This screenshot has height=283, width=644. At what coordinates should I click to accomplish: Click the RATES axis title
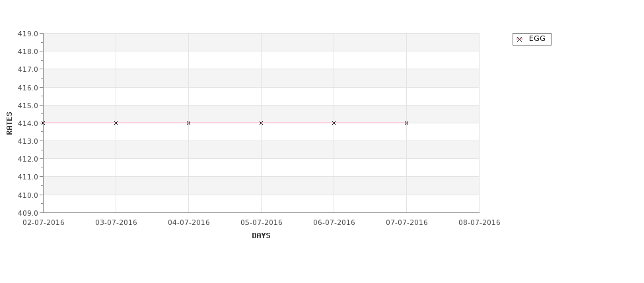click(x=9, y=123)
